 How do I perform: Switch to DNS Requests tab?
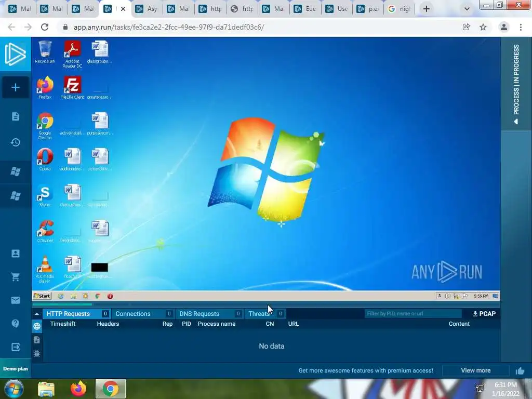point(210,314)
